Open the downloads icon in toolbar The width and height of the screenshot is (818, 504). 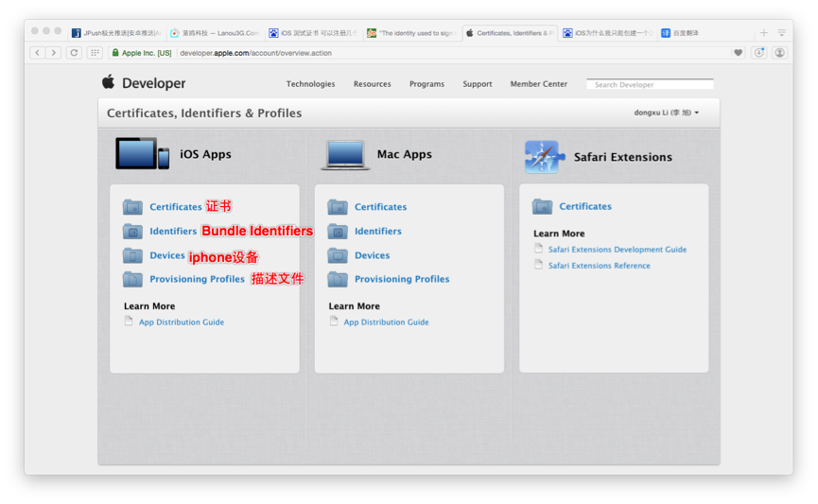click(759, 53)
